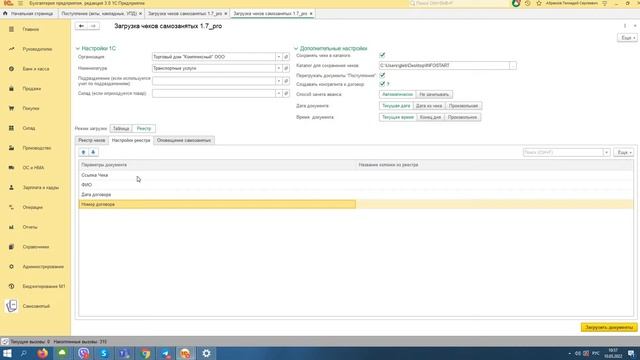Open favorites star in title bar
Viewport: 640px width, 360px height.
coord(539,3)
